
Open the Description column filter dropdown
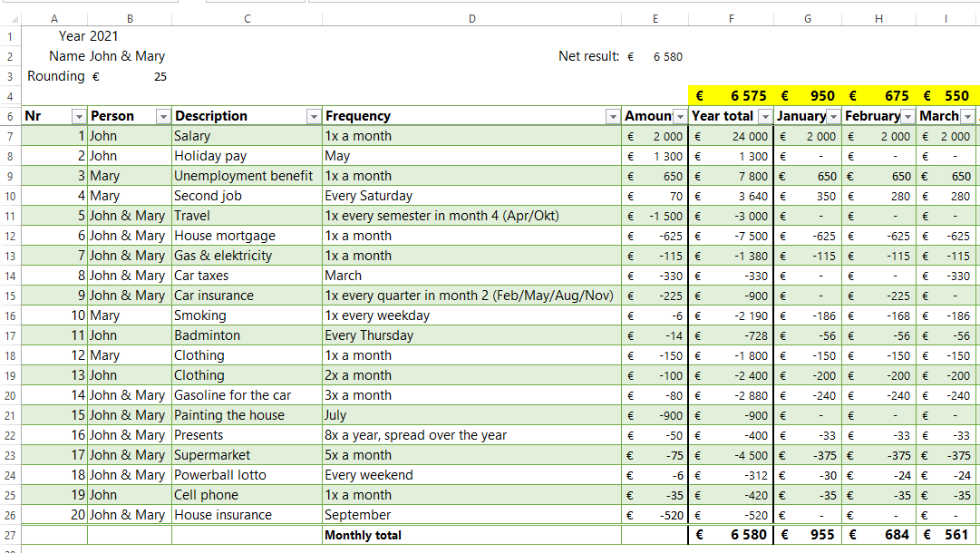313,117
